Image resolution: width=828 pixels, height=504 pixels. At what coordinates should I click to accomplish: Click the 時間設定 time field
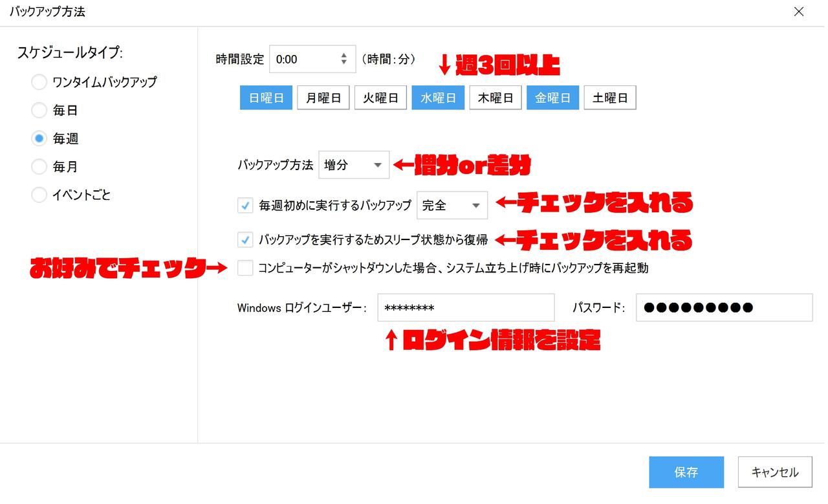pyautogui.click(x=312, y=59)
